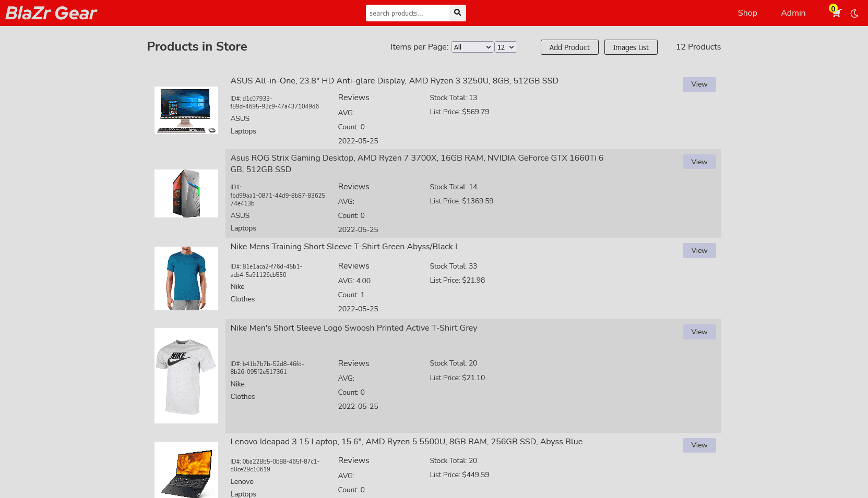
Task: Click the Add Product button
Action: click(569, 47)
